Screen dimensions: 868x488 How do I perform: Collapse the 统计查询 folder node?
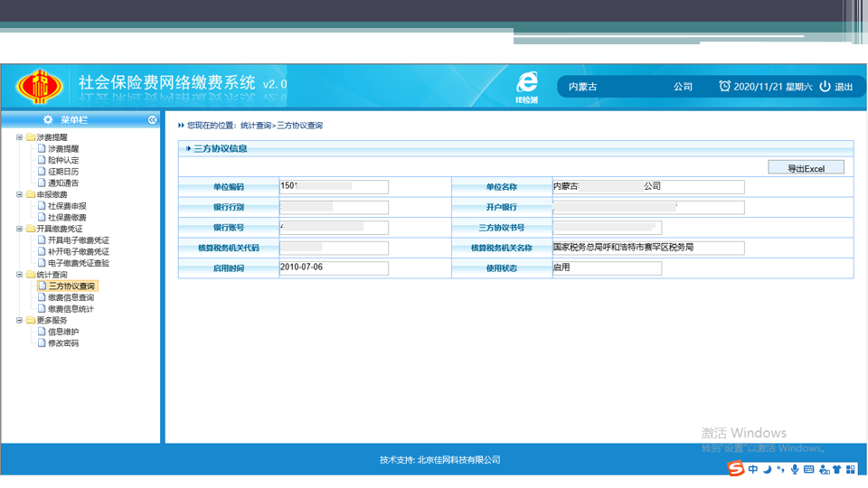pyautogui.click(x=19, y=275)
